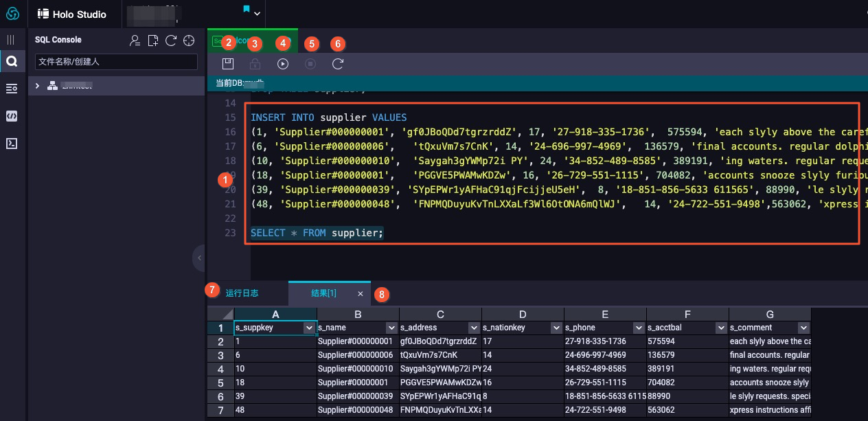Run the SQL query with the play icon
The image size is (868, 421).
[x=283, y=64]
